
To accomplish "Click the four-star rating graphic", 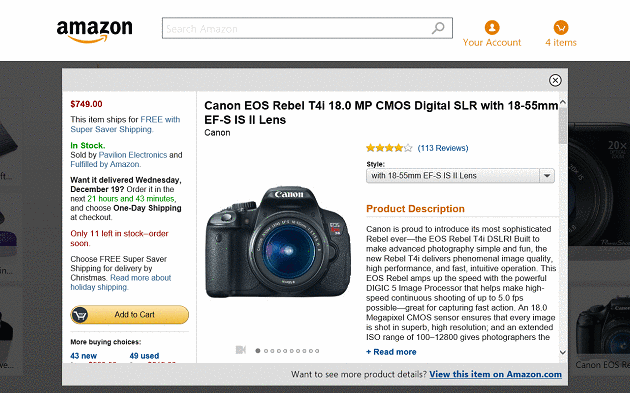I will coord(389,148).
